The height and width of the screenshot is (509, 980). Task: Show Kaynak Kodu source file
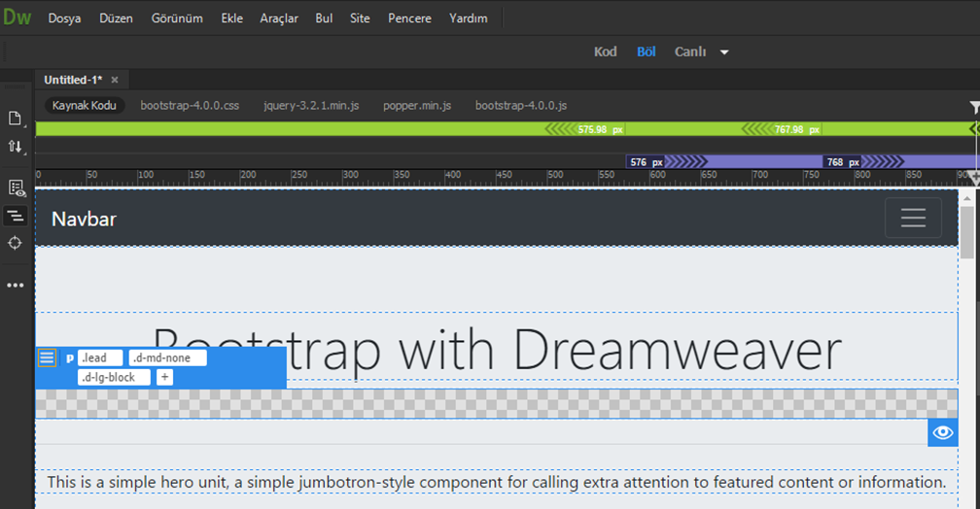pos(85,105)
